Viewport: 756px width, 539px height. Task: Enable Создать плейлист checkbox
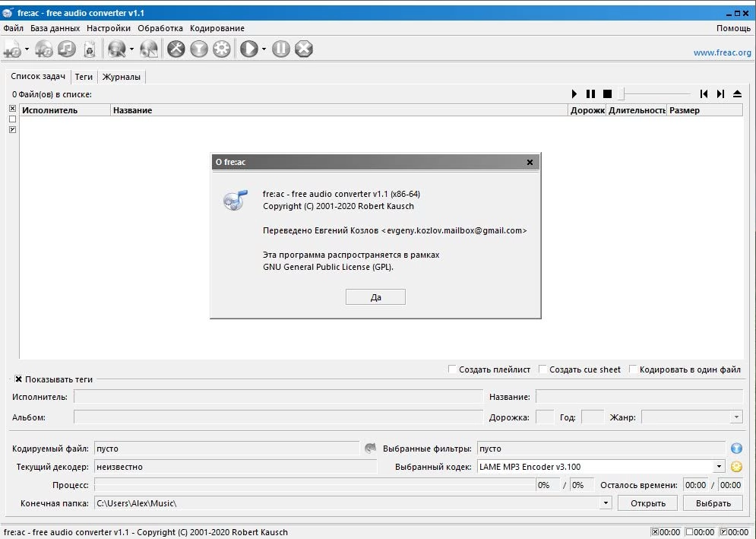452,369
